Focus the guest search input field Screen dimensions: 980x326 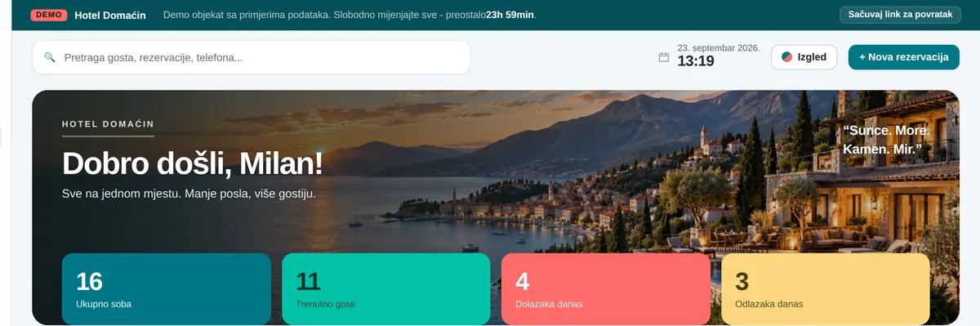pyautogui.click(x=252, y=57)
